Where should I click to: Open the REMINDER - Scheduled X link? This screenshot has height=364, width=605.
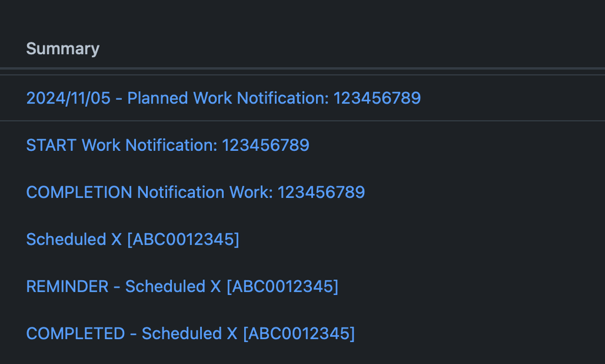tap(182, 286)
